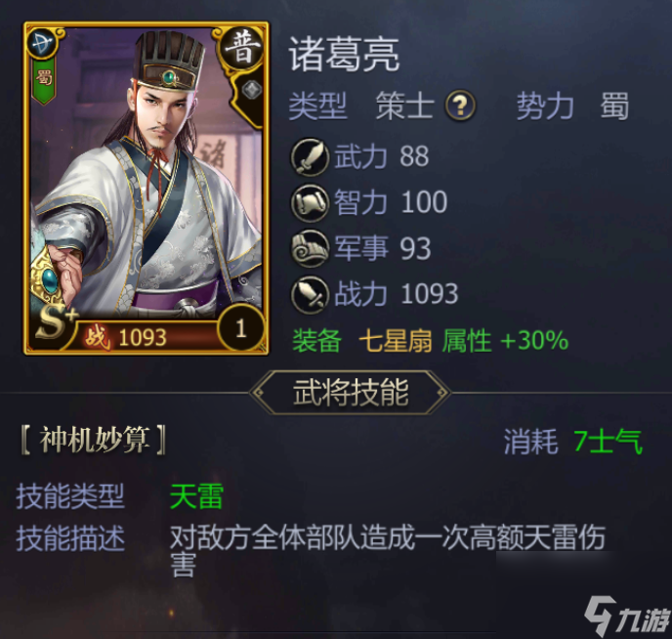Click the green 蜀 faction banner
Image resolution: width=672 pixels, height=639 pixels.
pyautogui.click(x=44, y=81)
